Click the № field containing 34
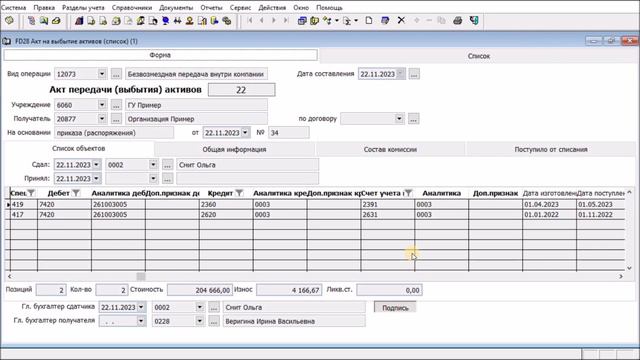Image resolution: width=640 pixels, height=360 pixels. pyautogui.click(x=289, y=133)
